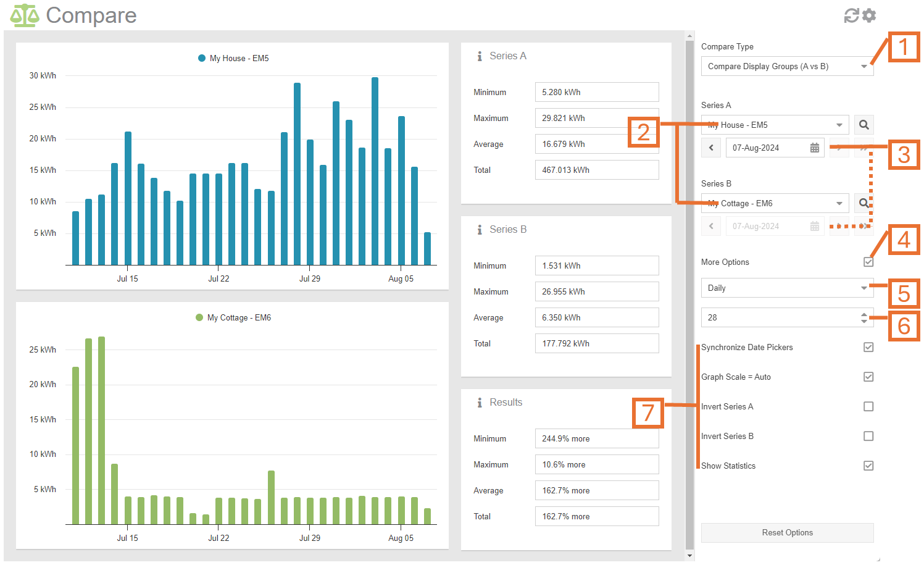
Task: Click the Compare page title
Action: pos(91,15)
